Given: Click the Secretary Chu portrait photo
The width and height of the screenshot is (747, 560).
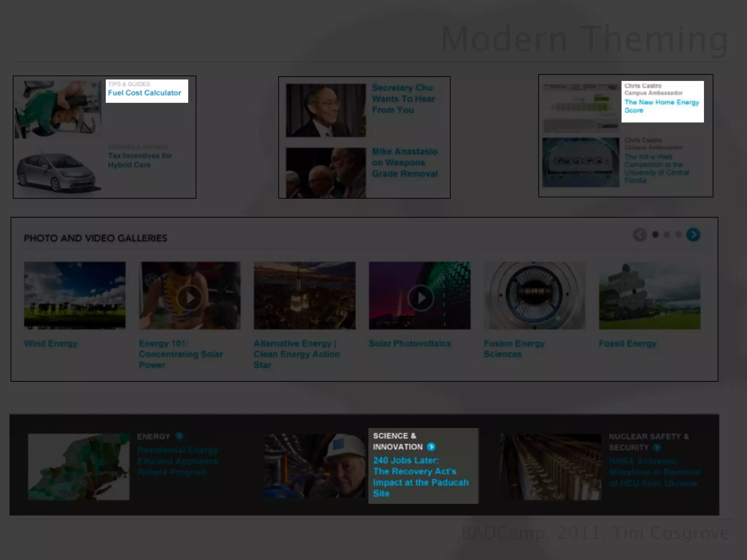Looking at the screenshot, I should tap(326, 110).
